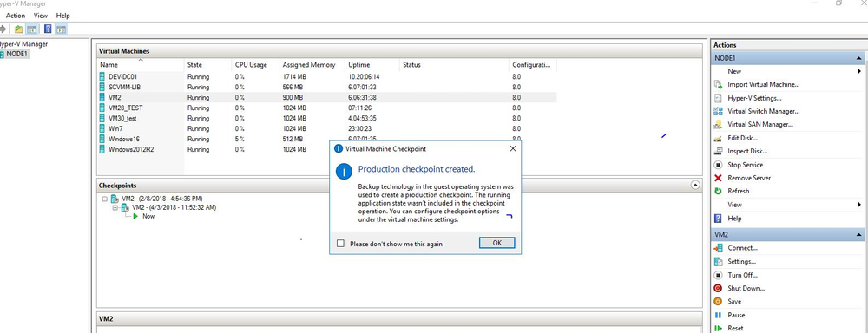Click the VM2 Settings icon in Actions
The width and height of the screenshot is (868, 333).
tap(718, 262)
